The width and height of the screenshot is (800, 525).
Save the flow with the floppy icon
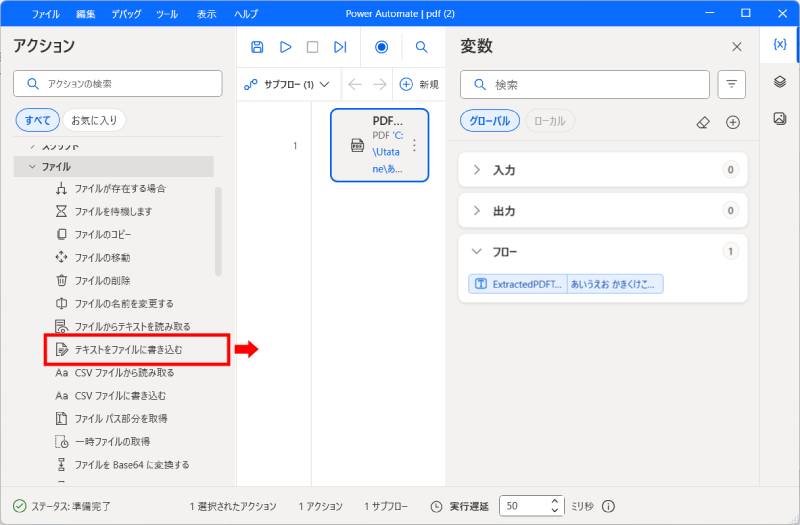click(x=257, y=47)
